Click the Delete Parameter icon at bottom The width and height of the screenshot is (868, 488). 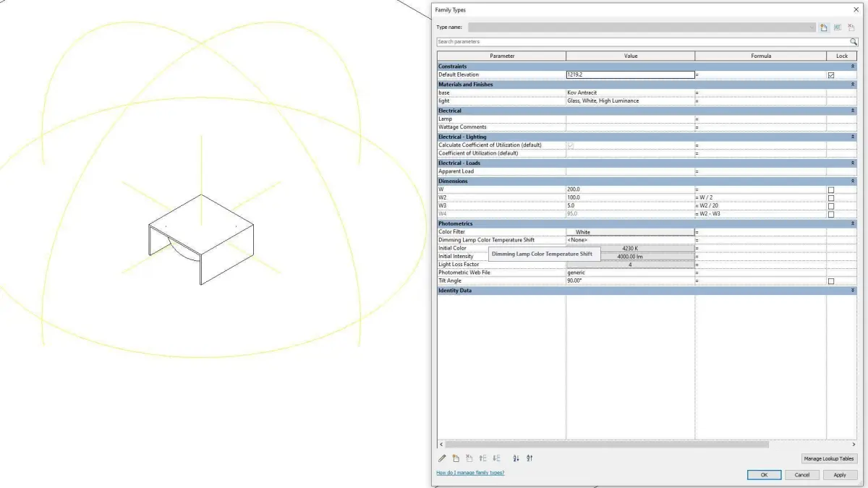[x=469, y=458]
